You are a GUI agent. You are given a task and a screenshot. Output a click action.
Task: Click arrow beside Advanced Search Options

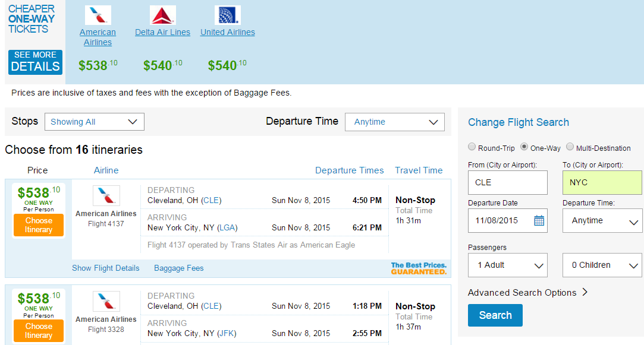point(585,292)
